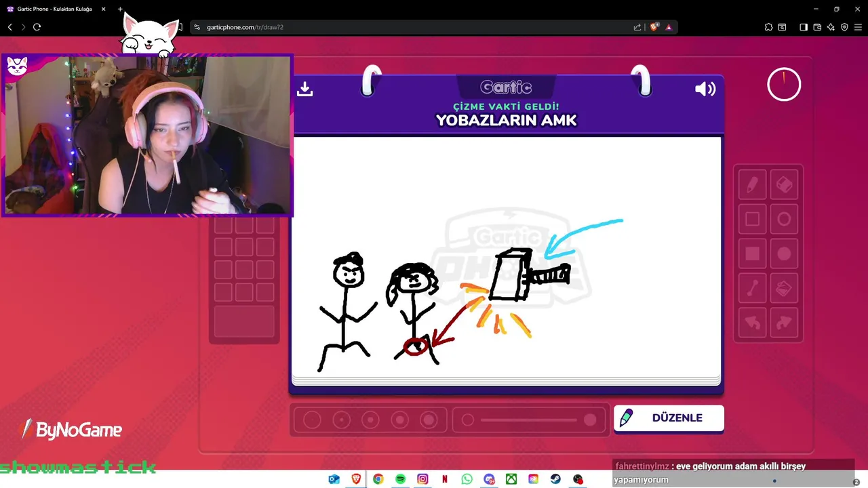Select the largest brush size

tap(429, 420)
